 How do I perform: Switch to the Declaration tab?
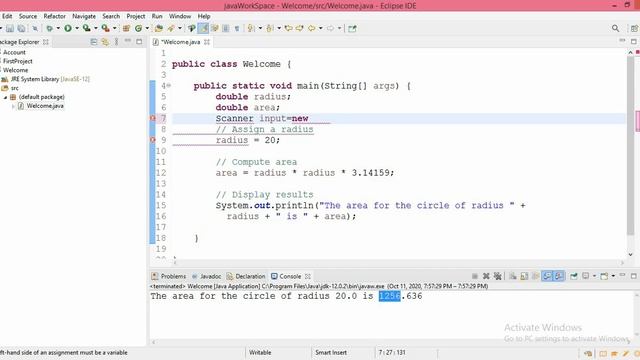pos(246,276)
